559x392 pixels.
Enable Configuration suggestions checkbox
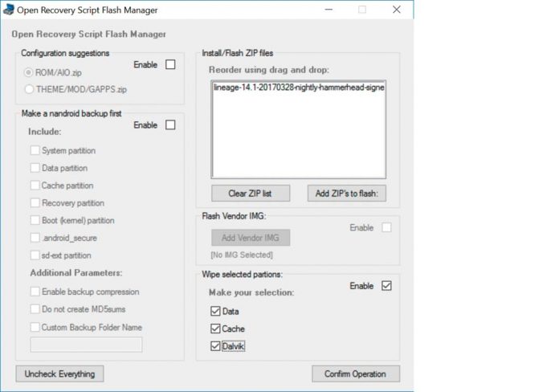(x=169, y=65)
